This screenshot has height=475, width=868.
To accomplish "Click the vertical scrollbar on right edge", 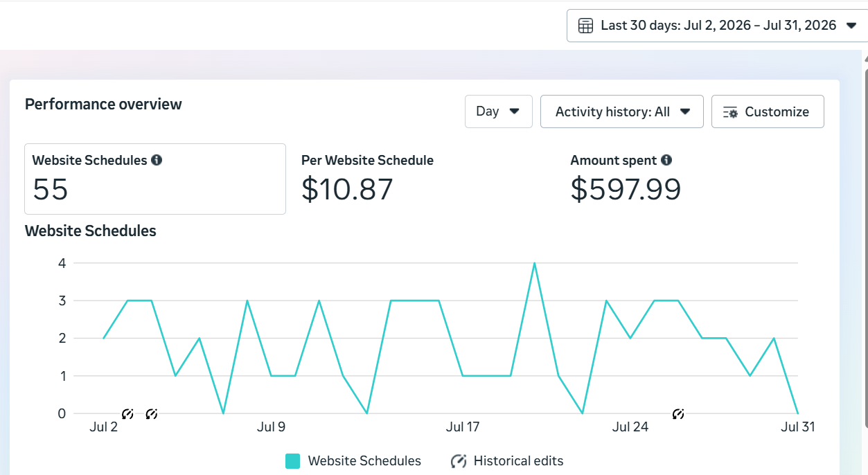I will 865,242.
